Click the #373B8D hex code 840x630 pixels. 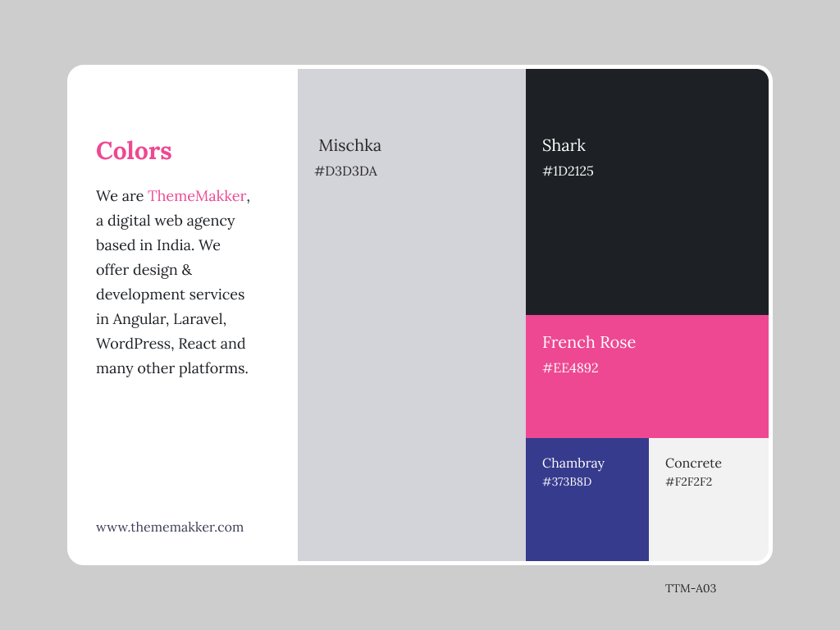tap(567, 482)
